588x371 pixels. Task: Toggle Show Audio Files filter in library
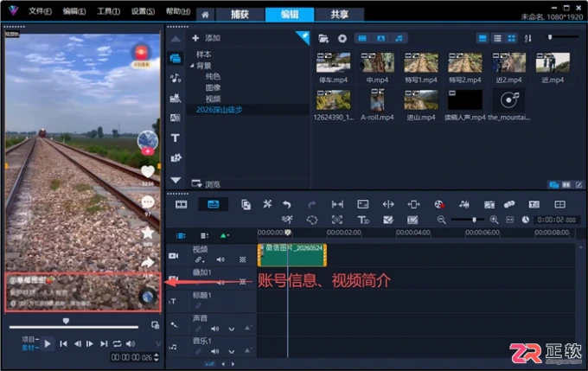click(x=399, y=38)
